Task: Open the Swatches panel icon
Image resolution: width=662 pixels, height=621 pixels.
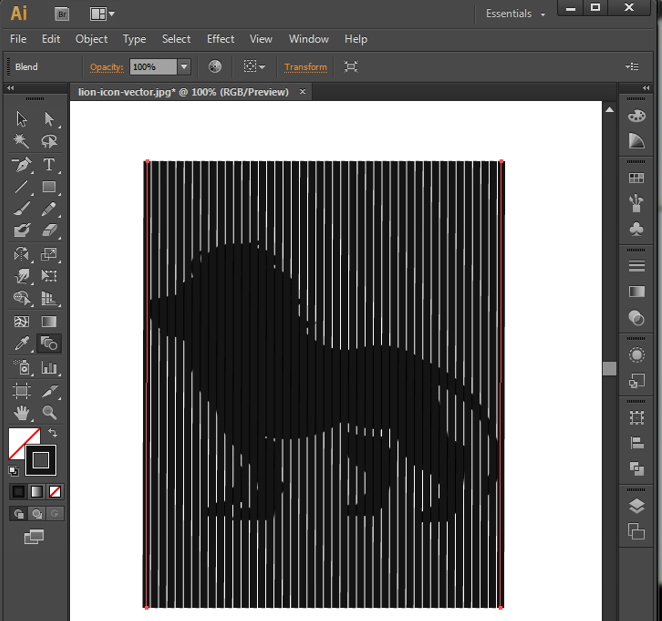Action: pos(636,178)
